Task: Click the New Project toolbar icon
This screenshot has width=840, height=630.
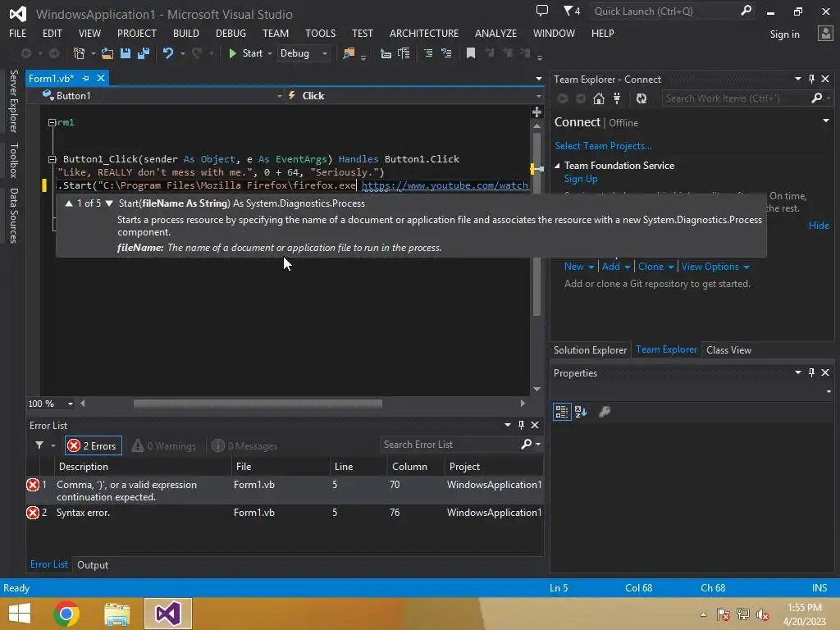Action: (79, 53)
